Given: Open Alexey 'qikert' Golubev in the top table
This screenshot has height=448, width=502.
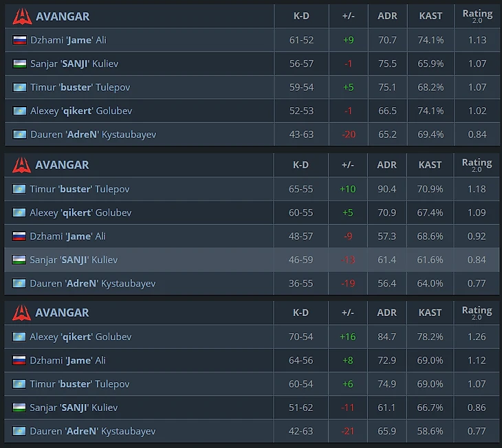Looking at the screenshot, I should [80, 111].
